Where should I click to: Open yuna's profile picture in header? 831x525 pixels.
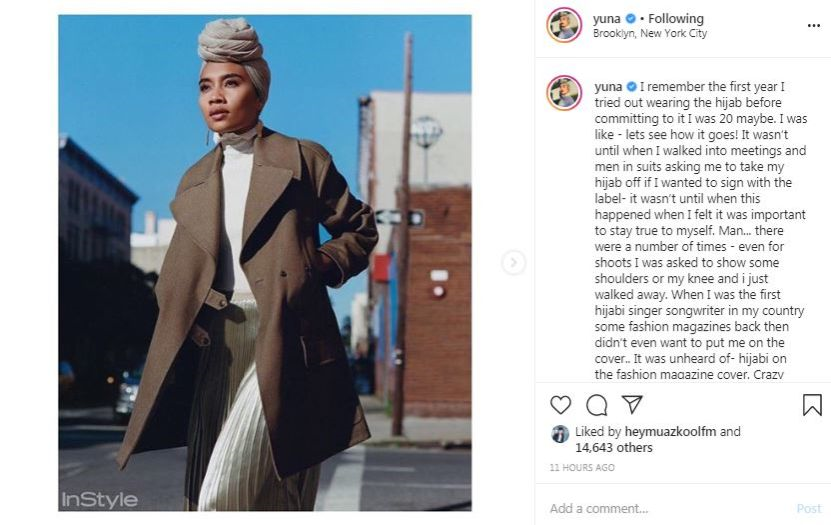coord(564,25)
